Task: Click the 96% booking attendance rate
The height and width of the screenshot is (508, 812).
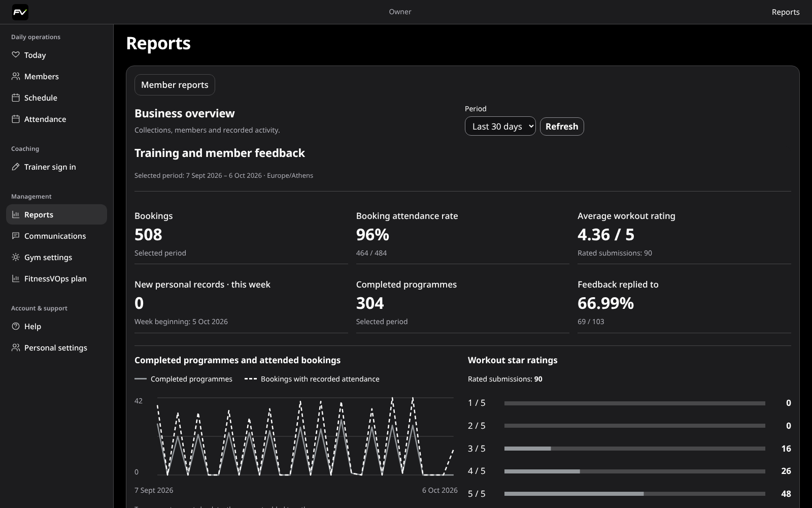Action: coord(373,235)
